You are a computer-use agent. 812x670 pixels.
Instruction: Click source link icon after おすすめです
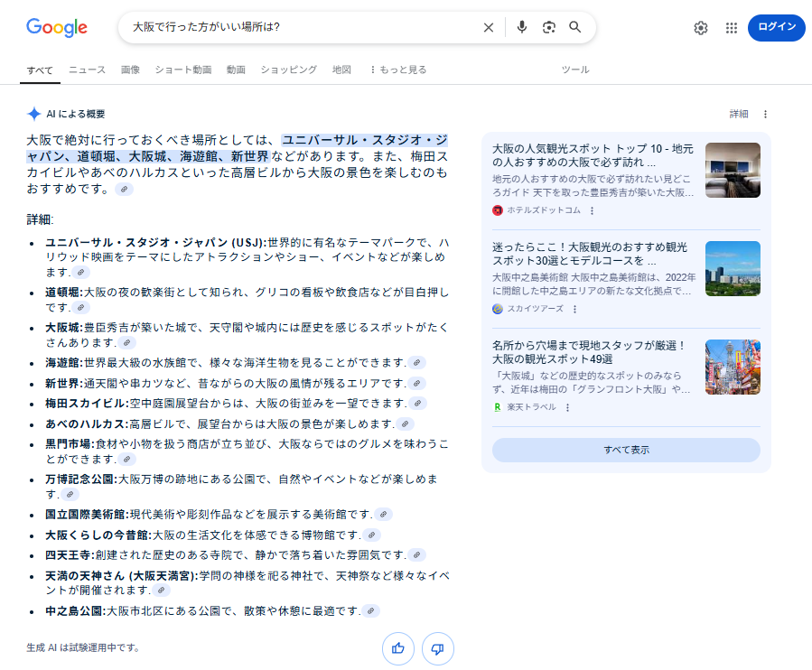tap(125, 190)
